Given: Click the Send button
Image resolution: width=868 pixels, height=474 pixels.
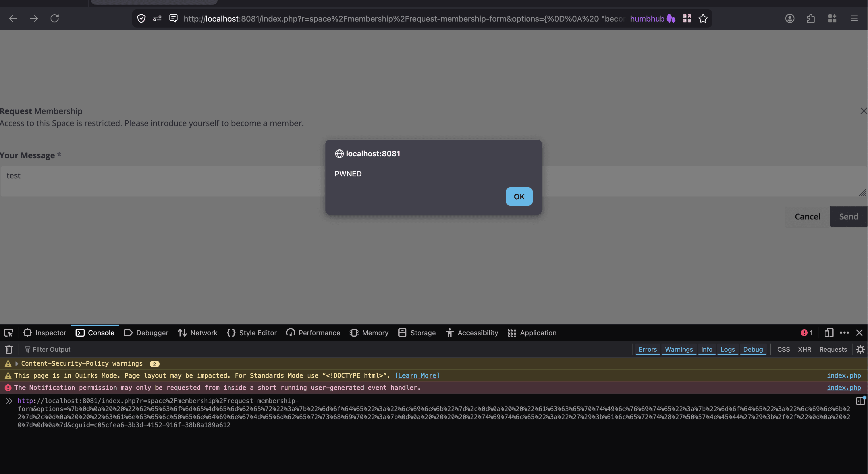Looking at the screenshot, I should coord(848,216).
